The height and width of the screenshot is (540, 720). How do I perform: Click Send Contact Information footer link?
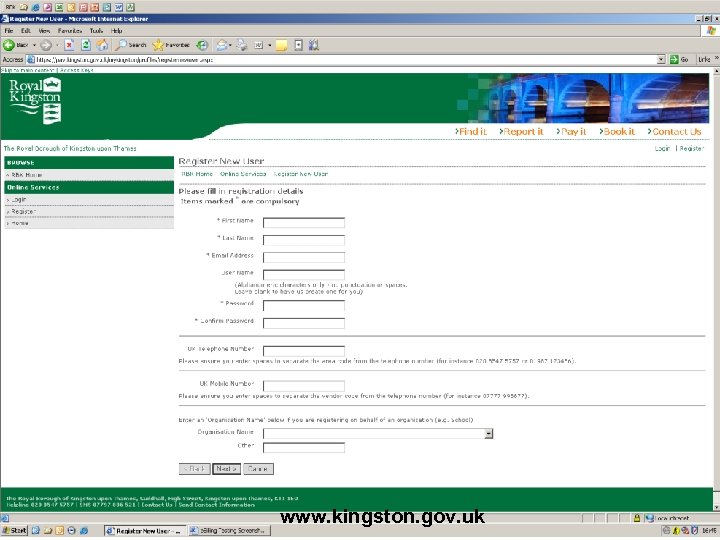pyautogui.click(x=216, y=505)
